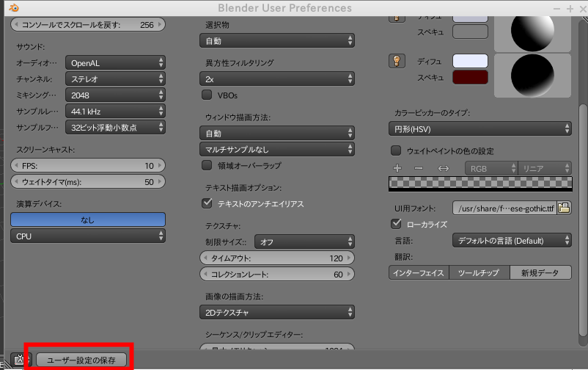
Task: Open 選択物 自動 dropdown
Action: (276, 40)
